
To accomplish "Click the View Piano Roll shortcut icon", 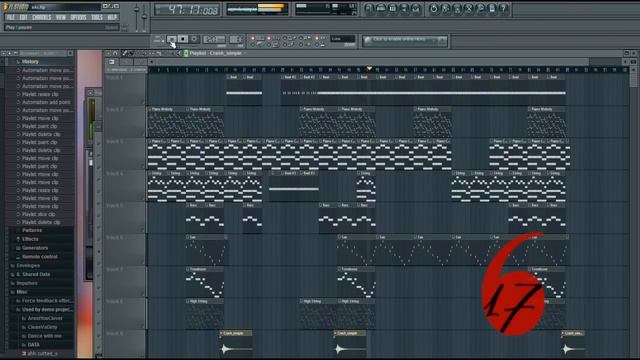I will click(x=393, y=9).
